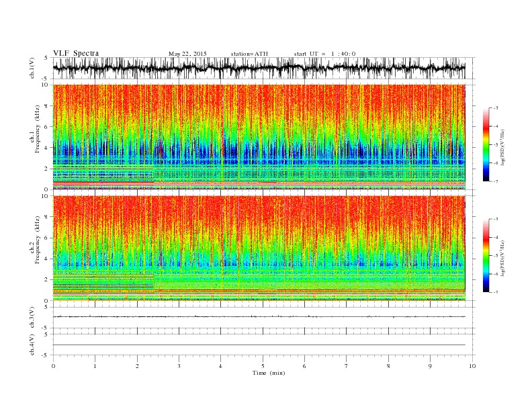Viewport: 532px width, 411px height.
Task: Click the "4" minute tick on time axis
Action: [220, 366]
